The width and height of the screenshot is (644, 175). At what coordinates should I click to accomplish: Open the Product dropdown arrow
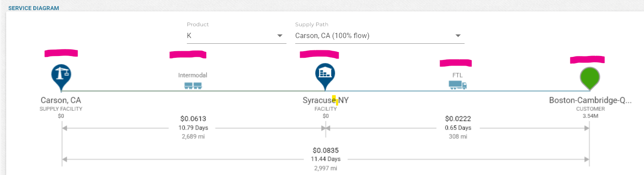coord(279,36)
